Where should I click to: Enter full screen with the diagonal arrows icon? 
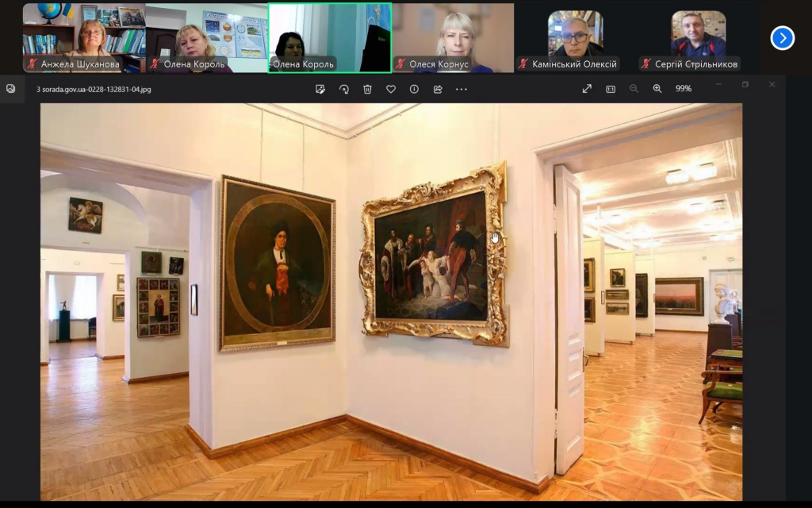click(587, 89)
